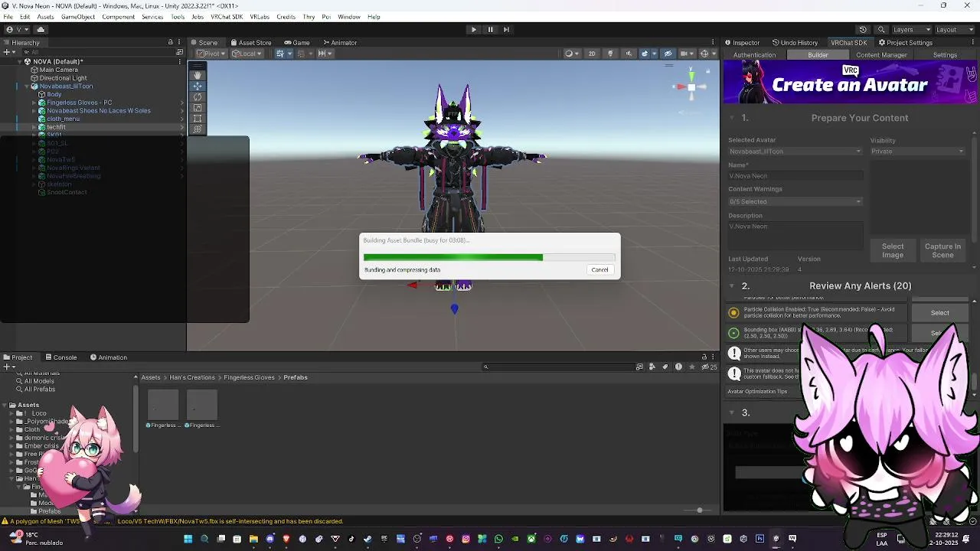Click the avatar Description field
Image resolution: width=980 pixels, height=551 pixels.
coord(795,235)
